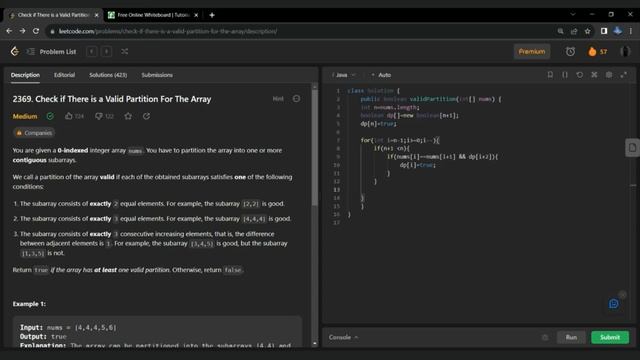Image resolution: width=640 pixels, height=360 pixels.
Task: Reload the current page
Action: (36, 31)
